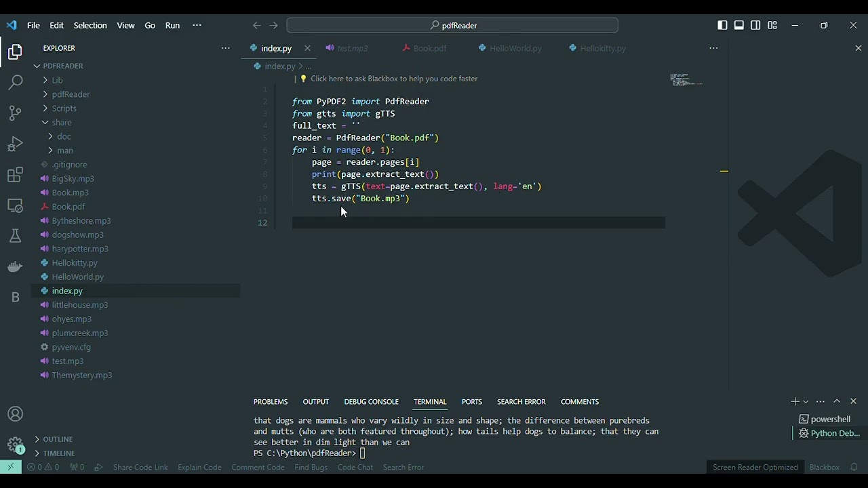Image resolution: width=868 pixels, height=488 pixels.
Task: Open the Search view in activity bar
Action: point(15,83)
